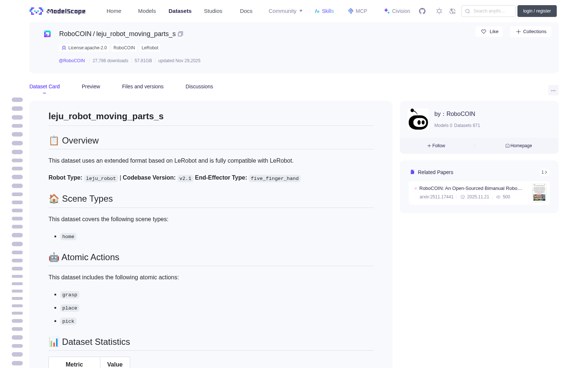
Task: Click the arxiv:2511.17441 identifier
Action: (437, 197)
